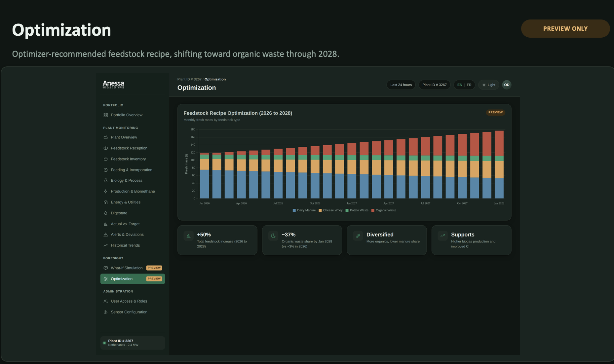Navigate to Digestate section
614x364 pixels.
click(133, 213)
